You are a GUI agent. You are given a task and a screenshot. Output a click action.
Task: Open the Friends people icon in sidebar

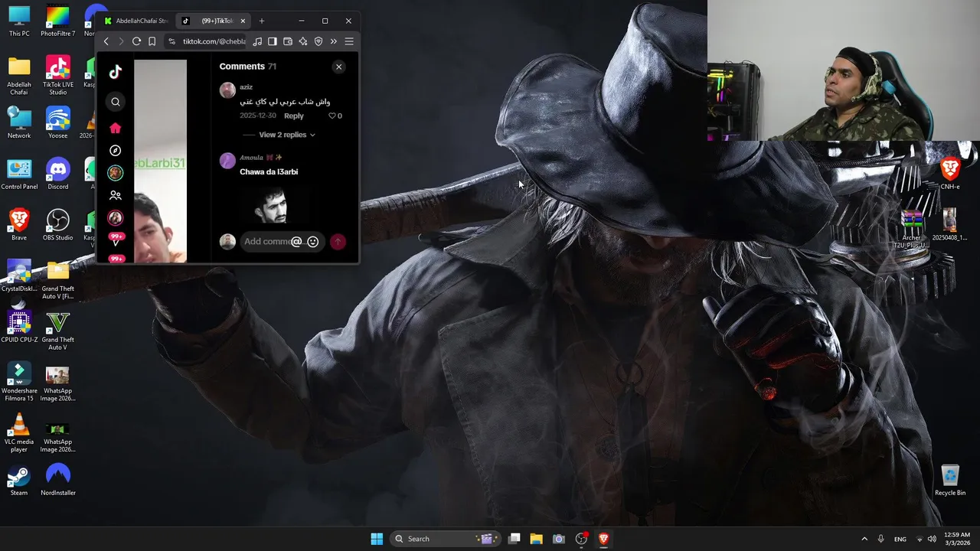pos(116,196)
